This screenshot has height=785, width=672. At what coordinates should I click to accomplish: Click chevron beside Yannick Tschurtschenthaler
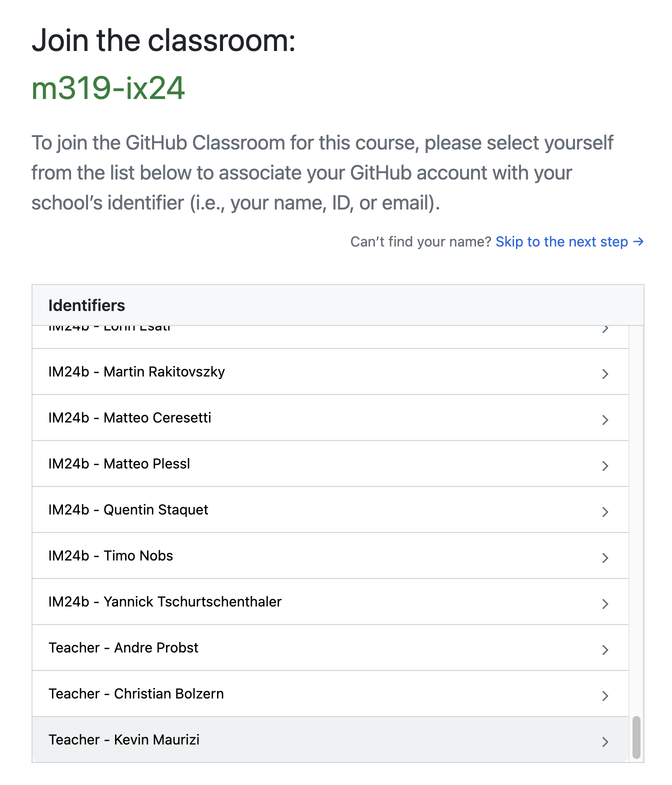click(605, 604)
